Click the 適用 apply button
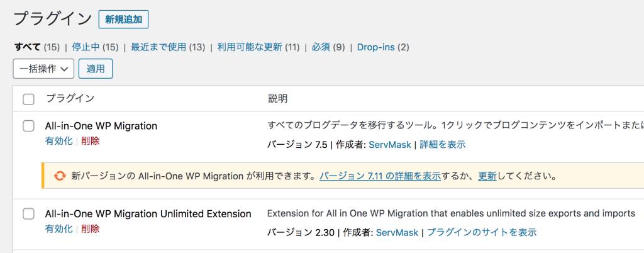644x253 pixels. pyautogui.click(x=96, y=69)
